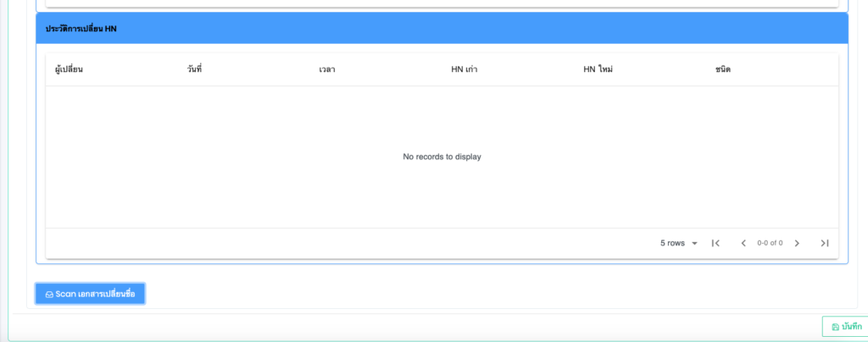Sort by the HN ใหม่ column header
The height and width of the screenshot is (342, 868).
click(598, 69)
